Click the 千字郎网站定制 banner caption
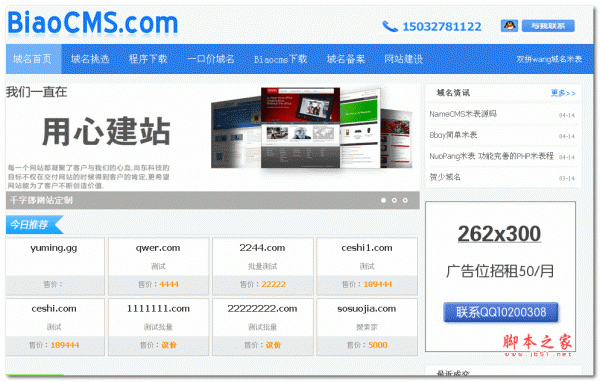 41,200
